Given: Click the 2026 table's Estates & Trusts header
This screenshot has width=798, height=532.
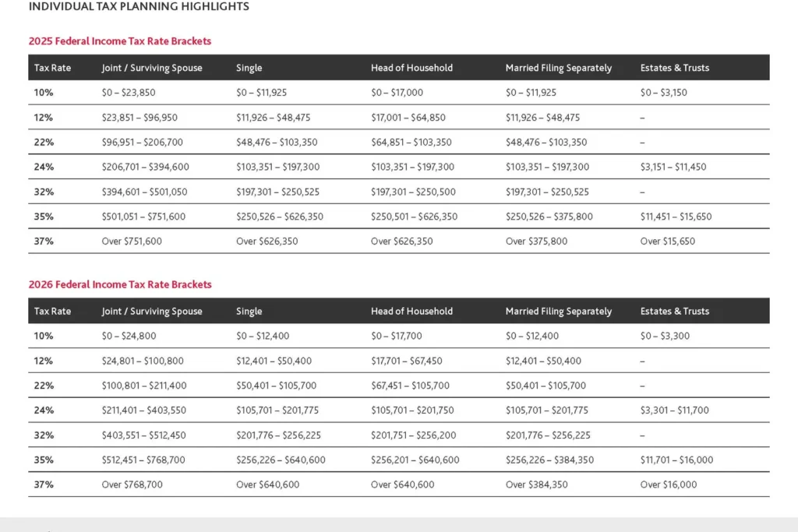Looking at the screenshot, I should (675, 312).
